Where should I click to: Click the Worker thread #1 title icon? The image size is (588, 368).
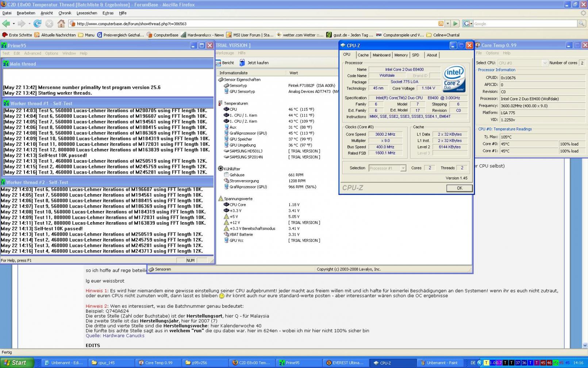(x=6, y=103)
